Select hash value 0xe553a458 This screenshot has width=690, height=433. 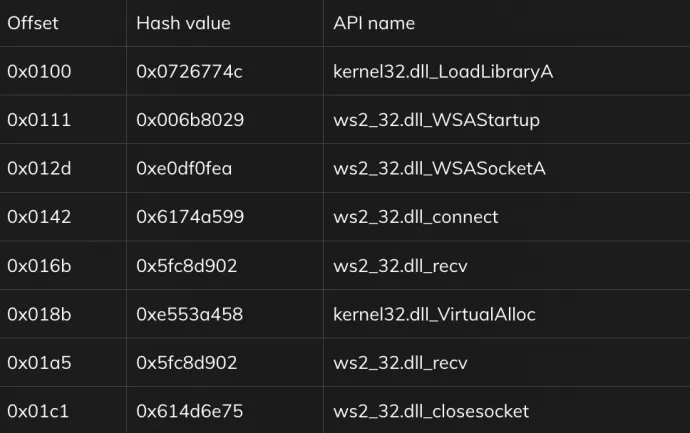(190, 314)
